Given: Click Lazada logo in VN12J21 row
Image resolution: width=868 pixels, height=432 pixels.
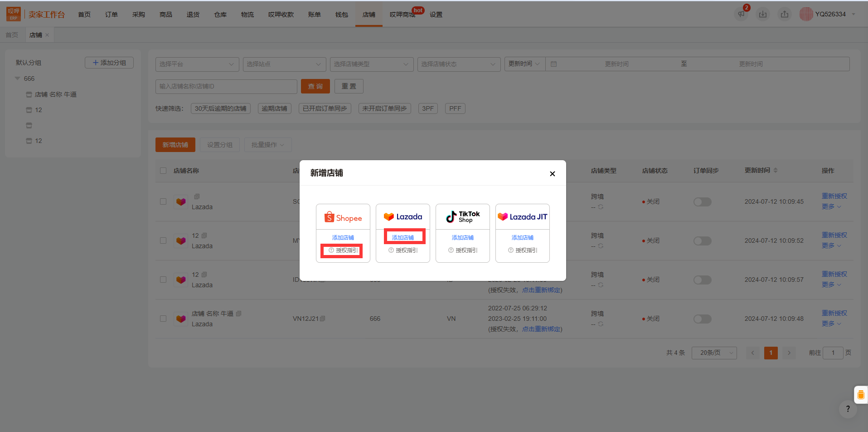Looking at the screenshot, I should tap(181, 319).
